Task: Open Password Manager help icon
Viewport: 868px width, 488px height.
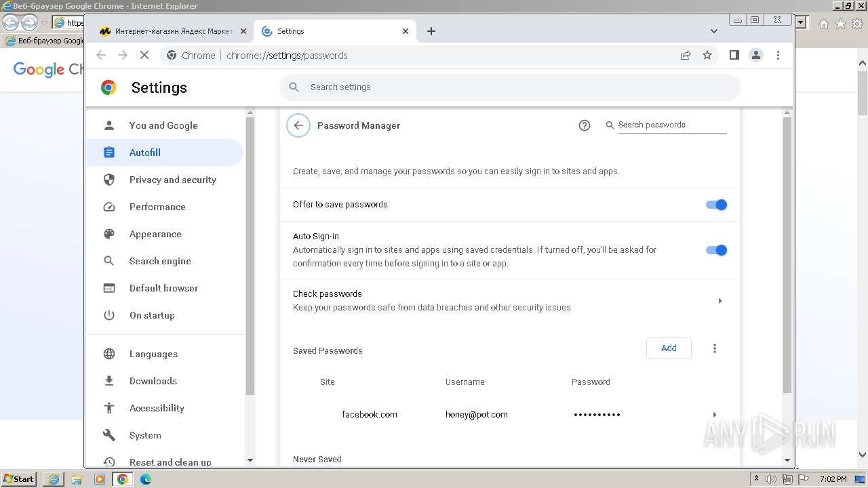Action: click(585, 125)
